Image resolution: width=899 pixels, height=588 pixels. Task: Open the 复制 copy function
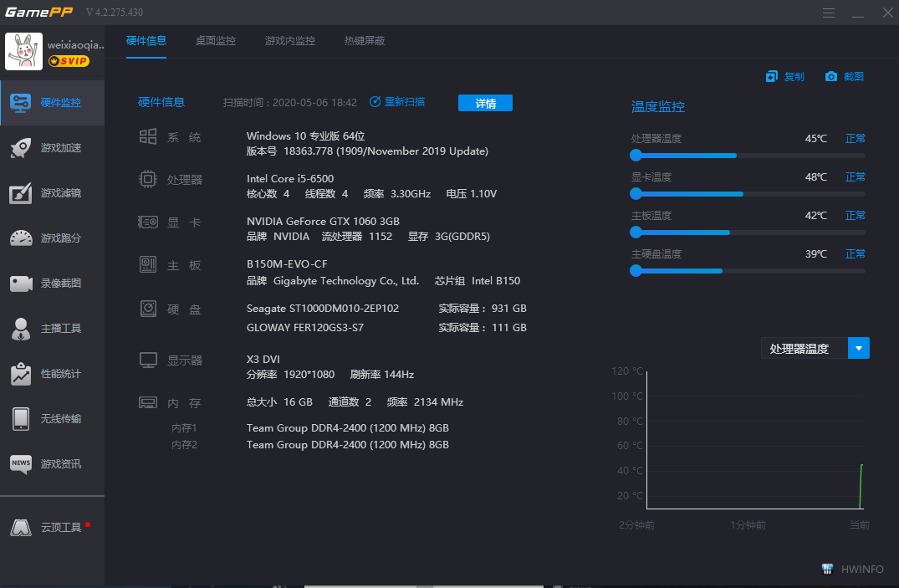pos(786,75)
